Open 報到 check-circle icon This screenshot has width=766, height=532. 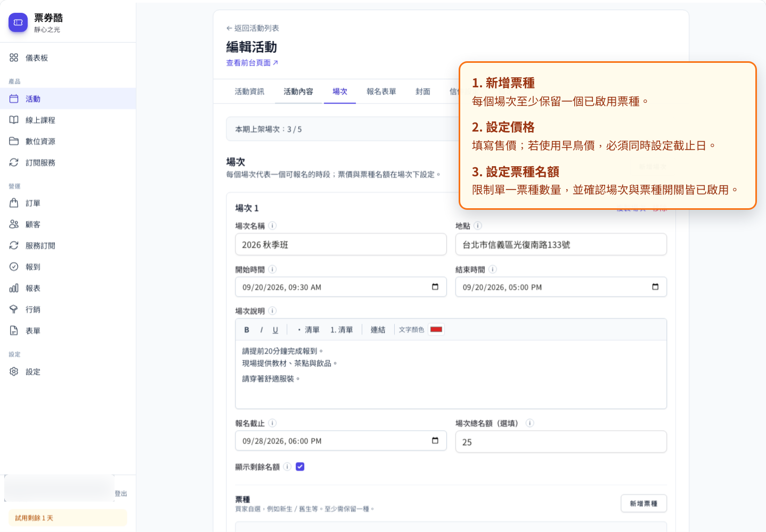pyautogui.click(x=14, y=267)
